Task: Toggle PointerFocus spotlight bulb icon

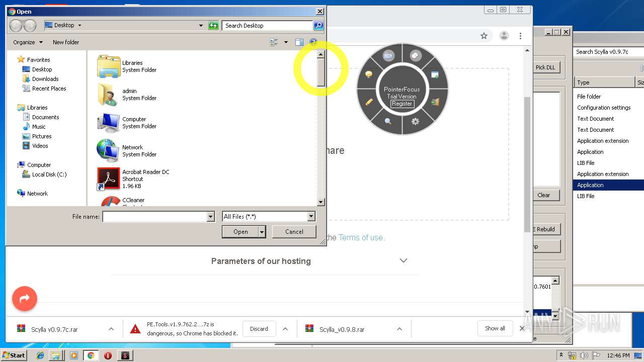Action: pos(369,74)
